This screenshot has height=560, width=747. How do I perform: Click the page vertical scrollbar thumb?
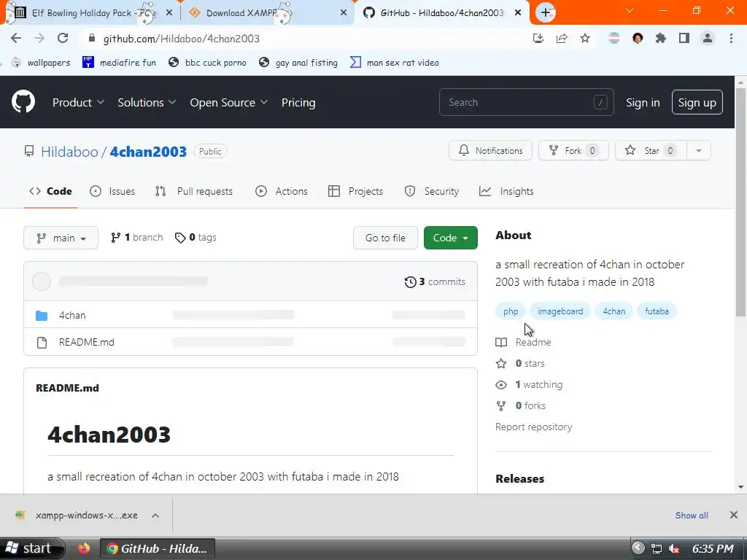740,201
